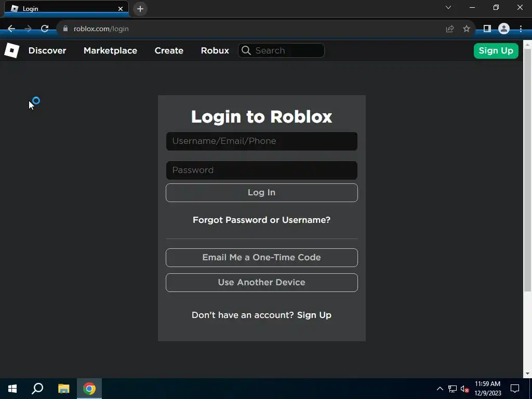Choose Email Me a One-Time Code

(262, 258)
